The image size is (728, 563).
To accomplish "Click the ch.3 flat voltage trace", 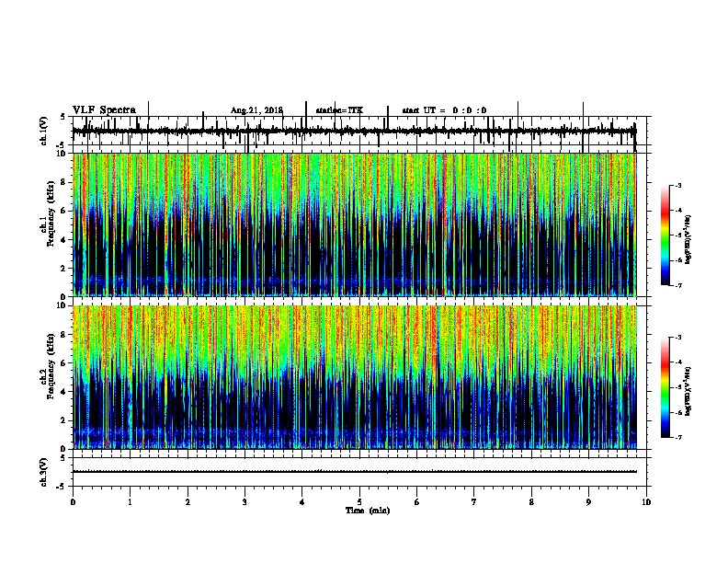I will tap(355, 472).
